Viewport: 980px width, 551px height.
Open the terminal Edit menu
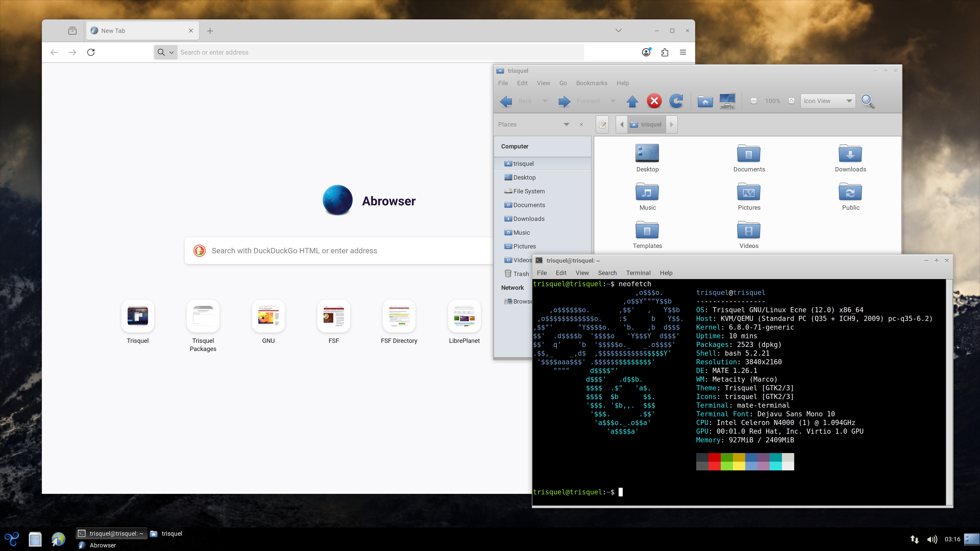[561, 273]
